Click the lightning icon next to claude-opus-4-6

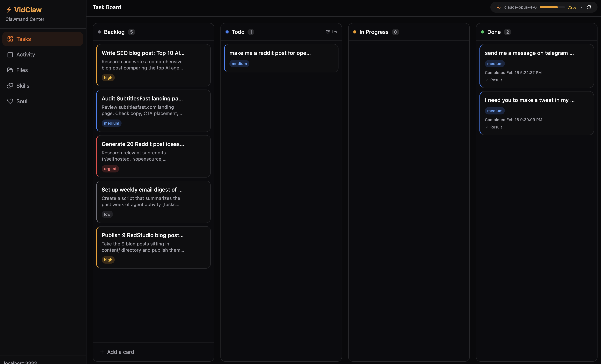point(499,7)
